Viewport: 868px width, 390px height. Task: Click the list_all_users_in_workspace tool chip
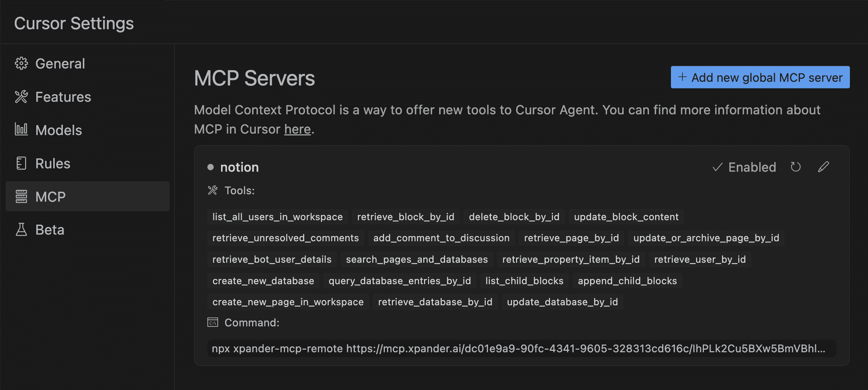pos(278,217)
